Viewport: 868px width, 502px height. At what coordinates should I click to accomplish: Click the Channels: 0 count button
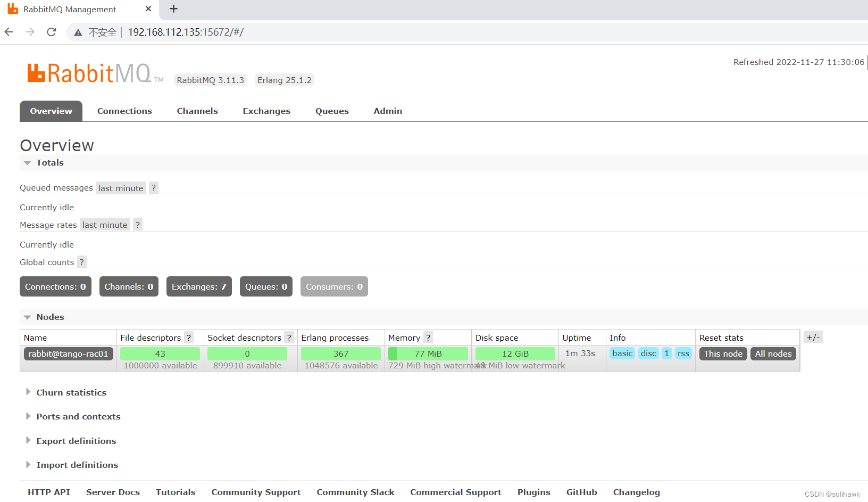click(129, 286)
